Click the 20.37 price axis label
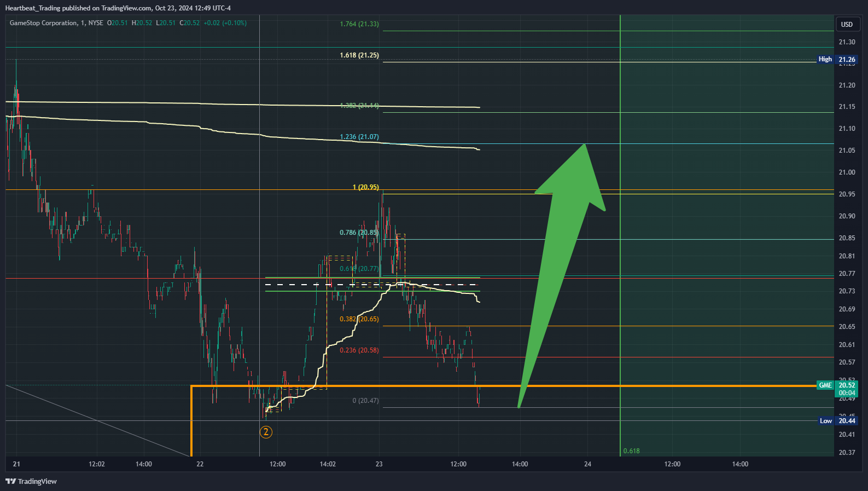Screen dimensions: 868x491 pyautogui.click(x=847, y=453)
